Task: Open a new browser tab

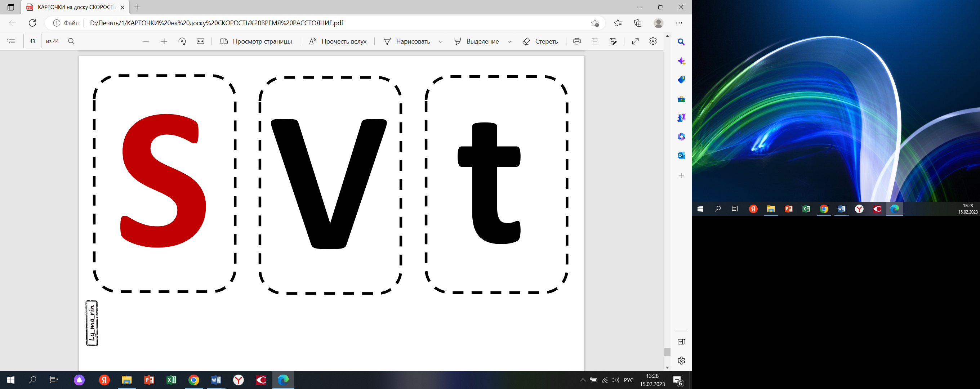Action: [x=137, y=7]
